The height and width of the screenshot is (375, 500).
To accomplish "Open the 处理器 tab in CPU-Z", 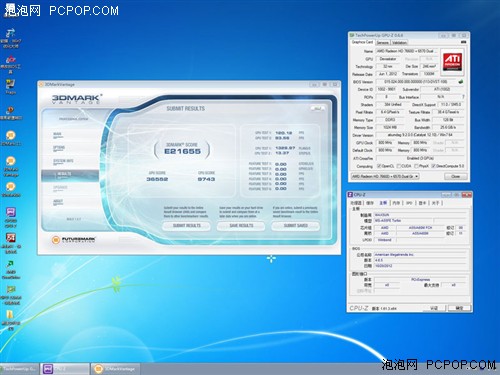I will pyautogui.click(x=356, y=203).
